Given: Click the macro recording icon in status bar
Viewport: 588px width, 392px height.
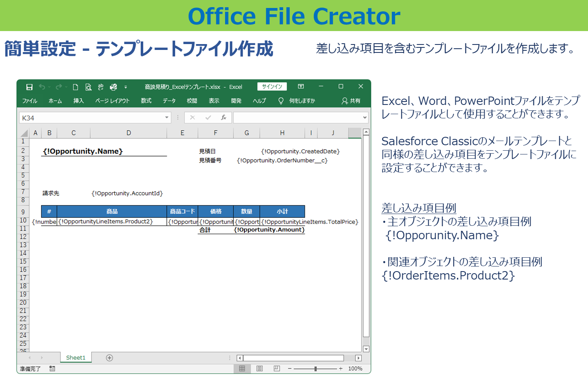Looking at the screenshot, I should tap(52, 368).
